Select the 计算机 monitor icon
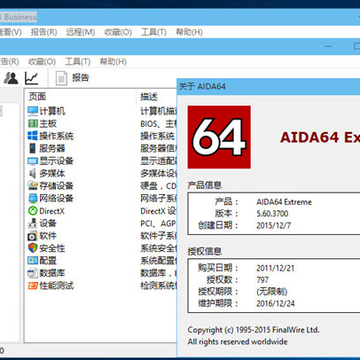 pyautogui.click(x=33, y=111)
